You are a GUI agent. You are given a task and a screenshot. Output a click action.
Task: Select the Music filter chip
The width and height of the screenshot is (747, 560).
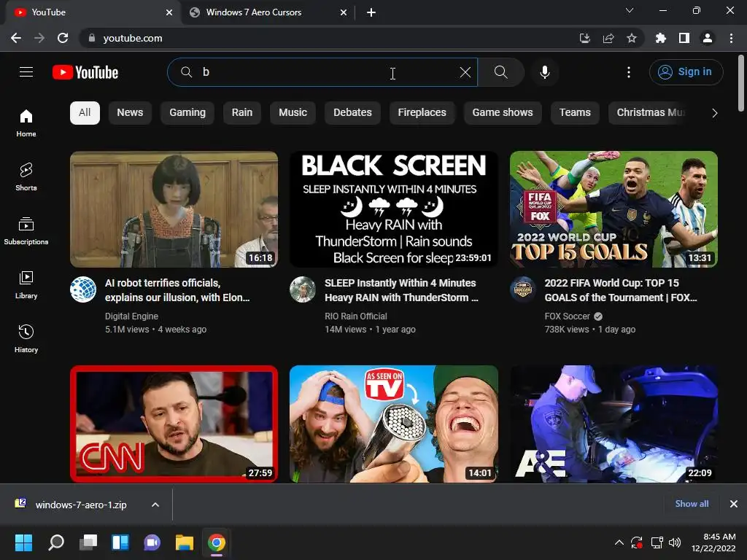coord(293,113)
